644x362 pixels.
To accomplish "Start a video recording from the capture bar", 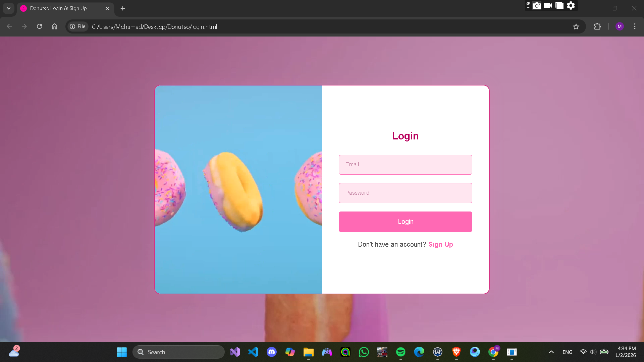I will (x=548, y=6).
